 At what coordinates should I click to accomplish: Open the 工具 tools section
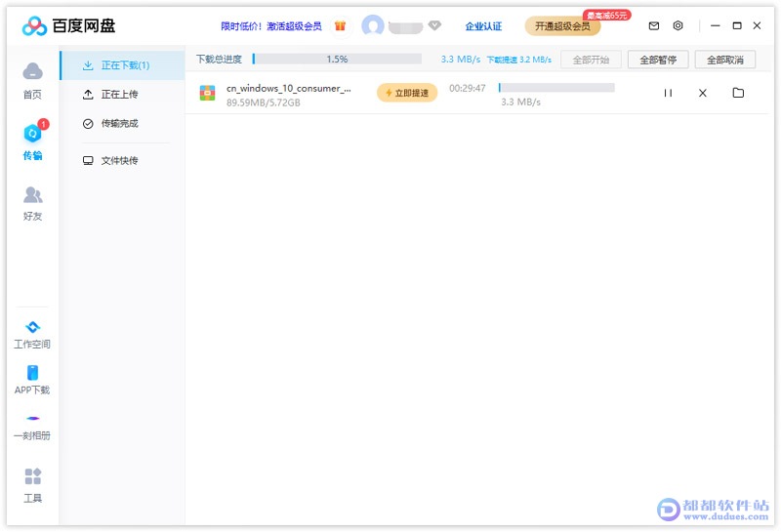(33, 485)
